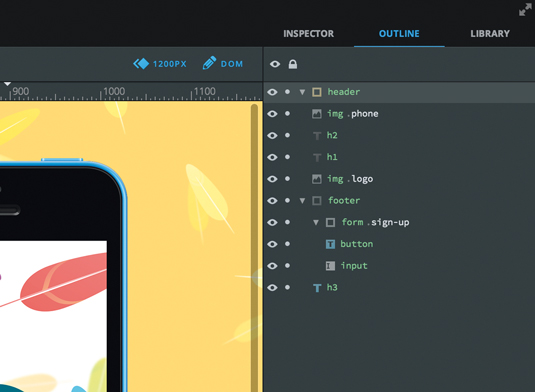
Task: Click the lock icon in outline toolbar
Action: [293, 64]
